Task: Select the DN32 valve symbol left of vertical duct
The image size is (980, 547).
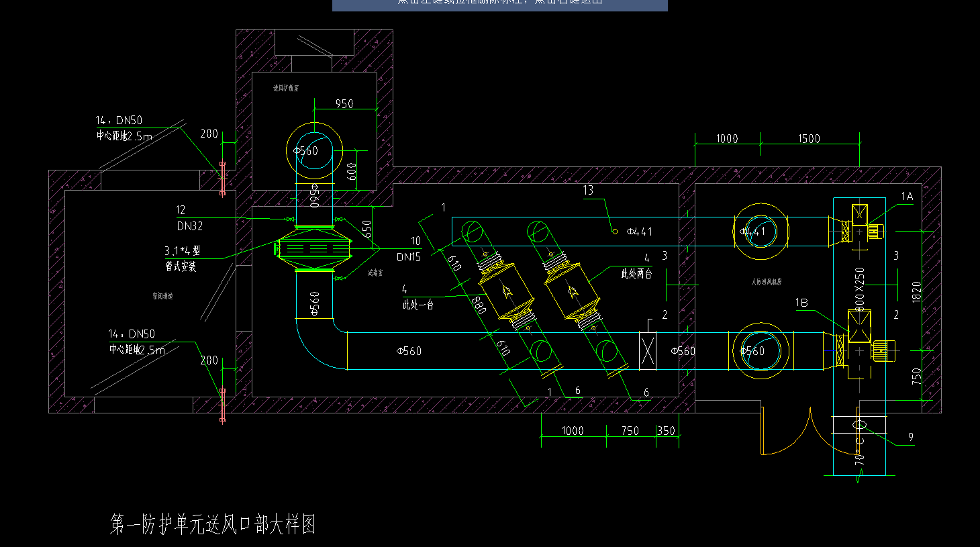Action: 290,219
